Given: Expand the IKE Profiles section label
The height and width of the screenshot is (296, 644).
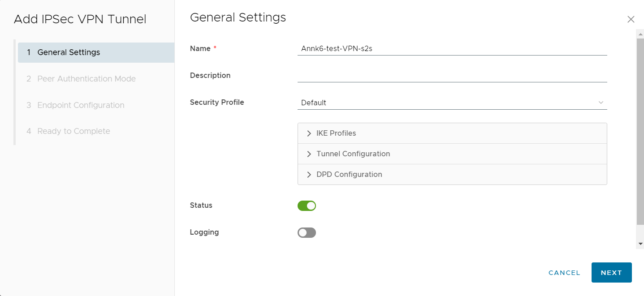Looking at the screenshot, I should click(x=336, y=133).
